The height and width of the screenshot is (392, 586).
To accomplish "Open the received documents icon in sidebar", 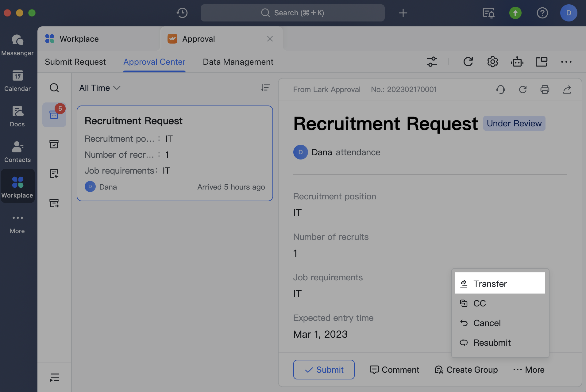I will 54,174.
